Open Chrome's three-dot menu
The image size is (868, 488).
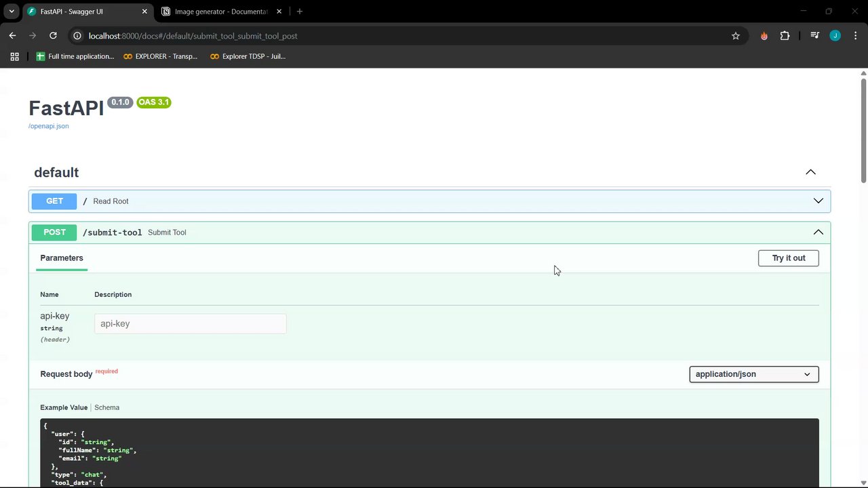855,36
